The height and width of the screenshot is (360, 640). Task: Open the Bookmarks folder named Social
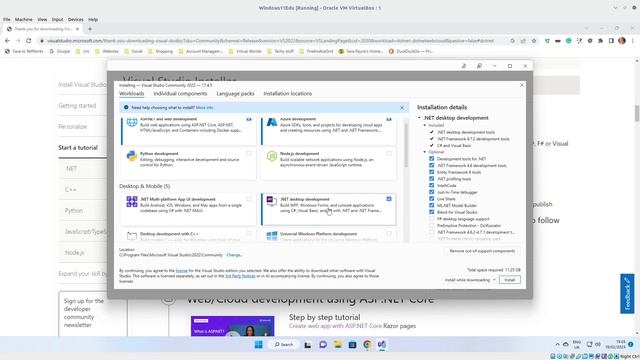point(133,51)
